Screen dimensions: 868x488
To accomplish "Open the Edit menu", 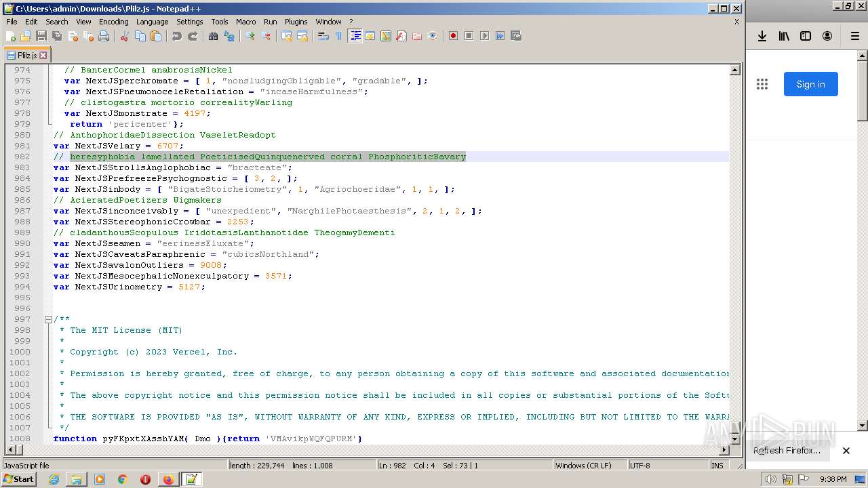I will click(31, 22).
